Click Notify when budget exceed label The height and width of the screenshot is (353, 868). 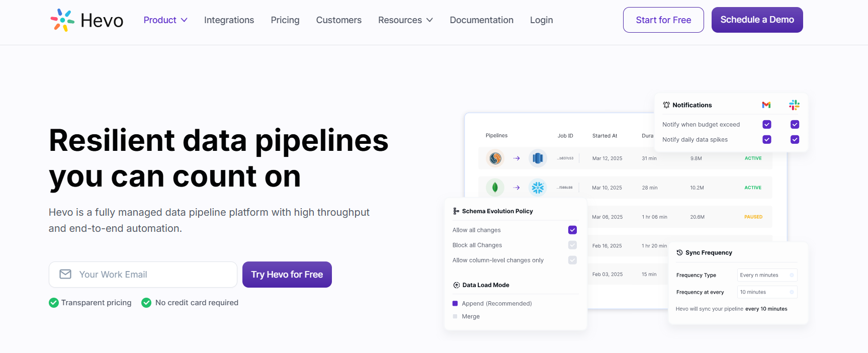click(x=701, y=125)
